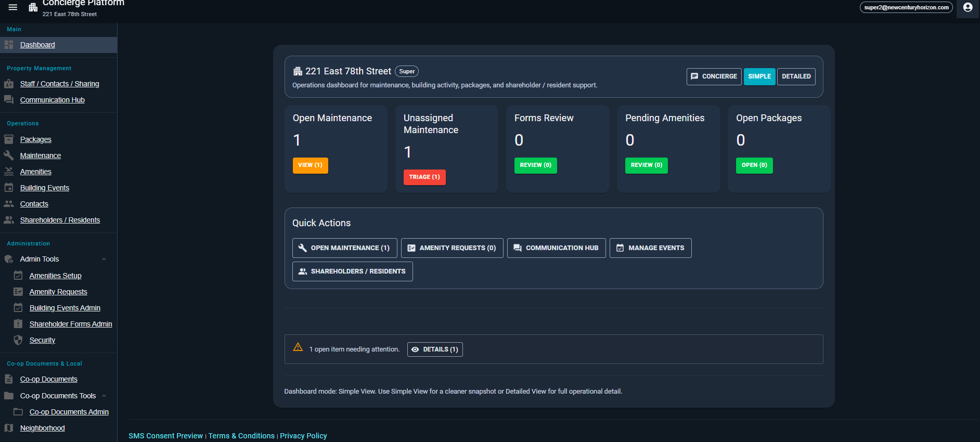Click the Security shield icon
Viewport: 980px width, 442px height.
[18, 340]
